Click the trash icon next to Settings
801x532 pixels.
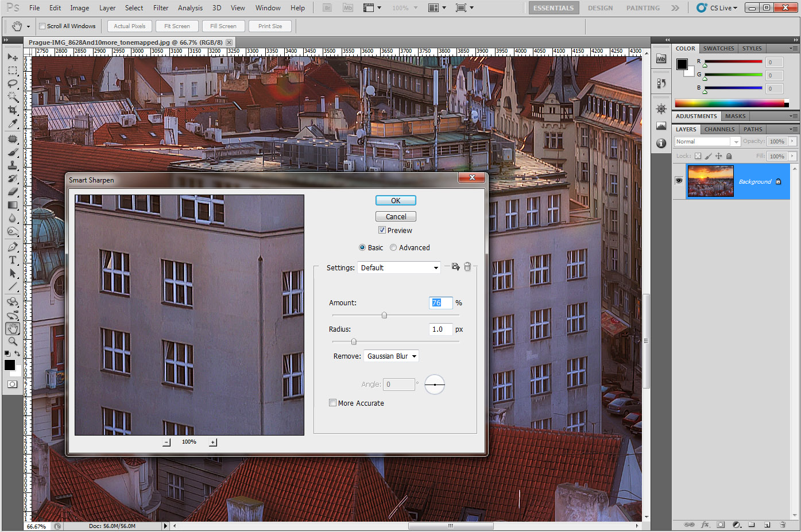[467, 267]
